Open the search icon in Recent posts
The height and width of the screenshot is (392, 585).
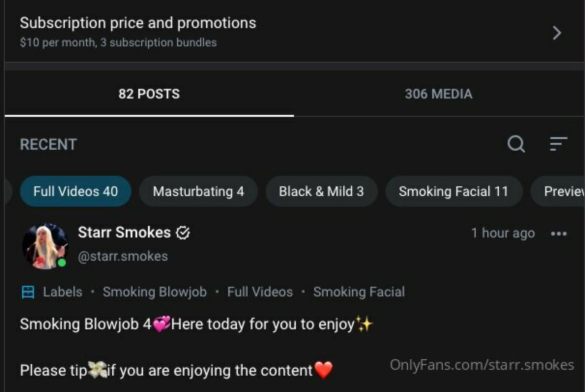click(516, 144)
